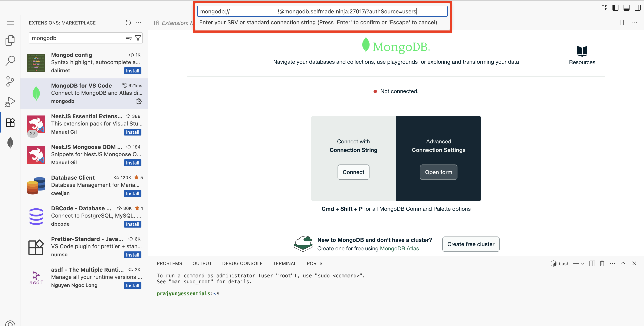The width and height of the screenshot is (644, 326).
Task: Click the Mongod config extension thumbnail
Action: click(x=36, y=63)
